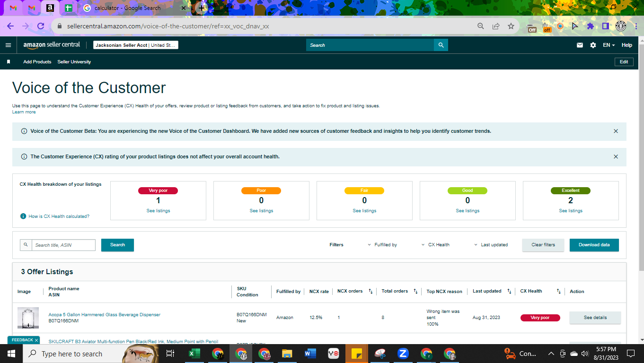
Task: Click the magnifier button in the Seller Central search bar
Action: [x=441, y=45]
